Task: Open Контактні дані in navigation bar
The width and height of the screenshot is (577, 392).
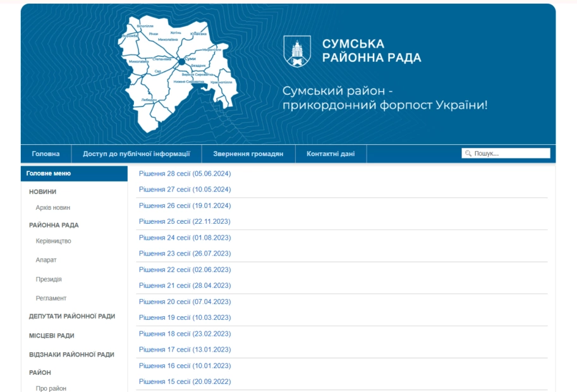Action: 331,154
